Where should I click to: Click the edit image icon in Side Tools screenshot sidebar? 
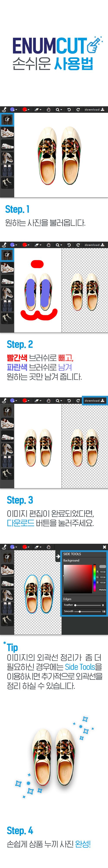(x=7, y=557)
